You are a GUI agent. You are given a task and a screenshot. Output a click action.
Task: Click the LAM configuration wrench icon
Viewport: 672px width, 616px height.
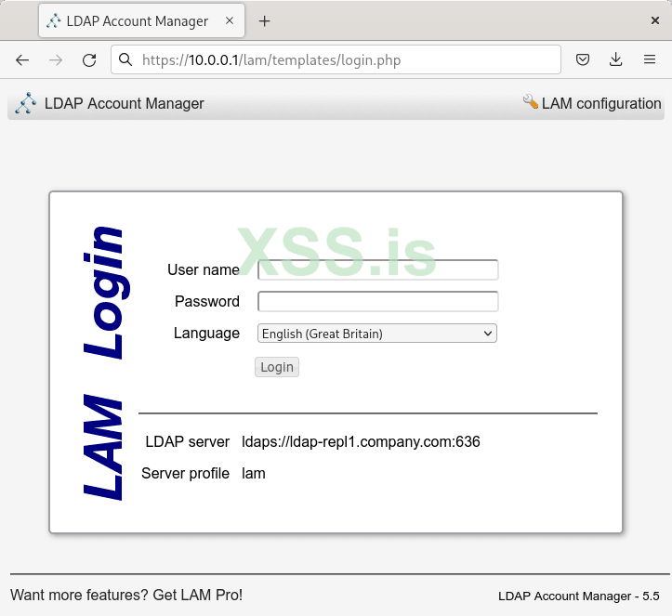[x=531, y=101]
